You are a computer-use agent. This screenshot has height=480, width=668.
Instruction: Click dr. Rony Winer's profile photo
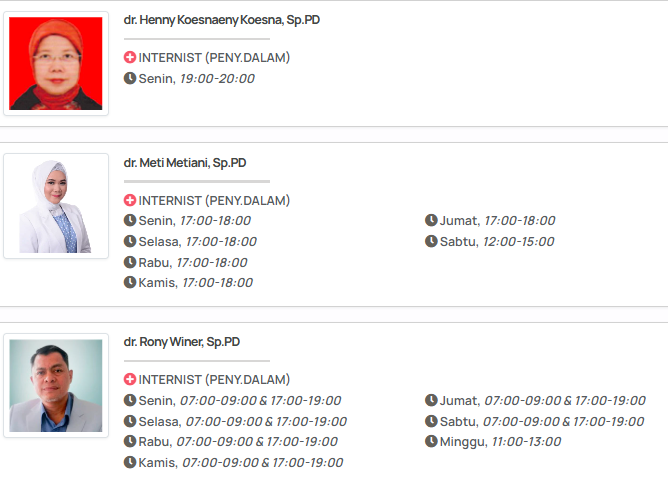(x=56, y=386)
